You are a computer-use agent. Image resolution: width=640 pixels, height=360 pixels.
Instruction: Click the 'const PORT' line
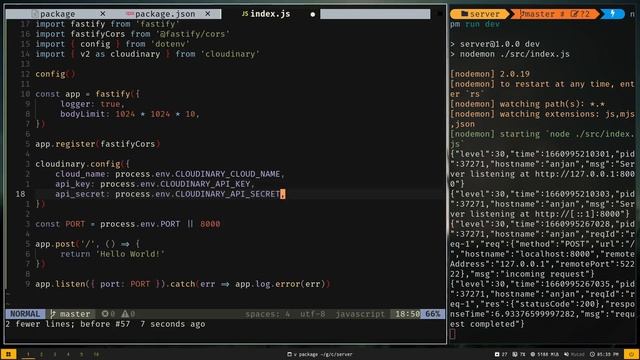click(128, 224)
